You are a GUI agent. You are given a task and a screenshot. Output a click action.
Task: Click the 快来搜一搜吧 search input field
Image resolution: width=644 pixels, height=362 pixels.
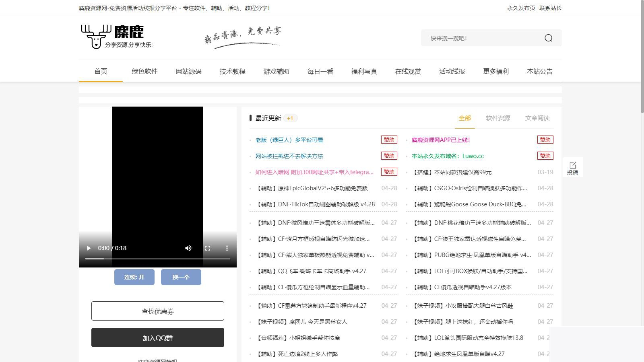pyautogui.click(x=475, y=38)
